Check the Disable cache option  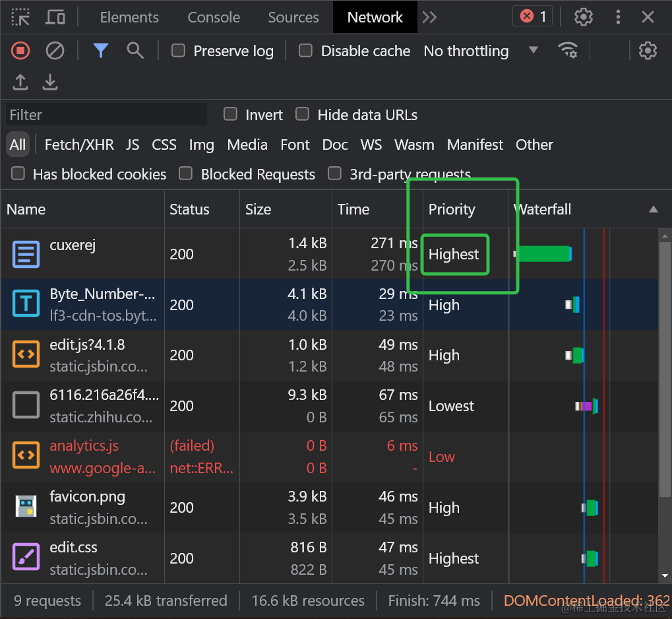coord(305,51)
